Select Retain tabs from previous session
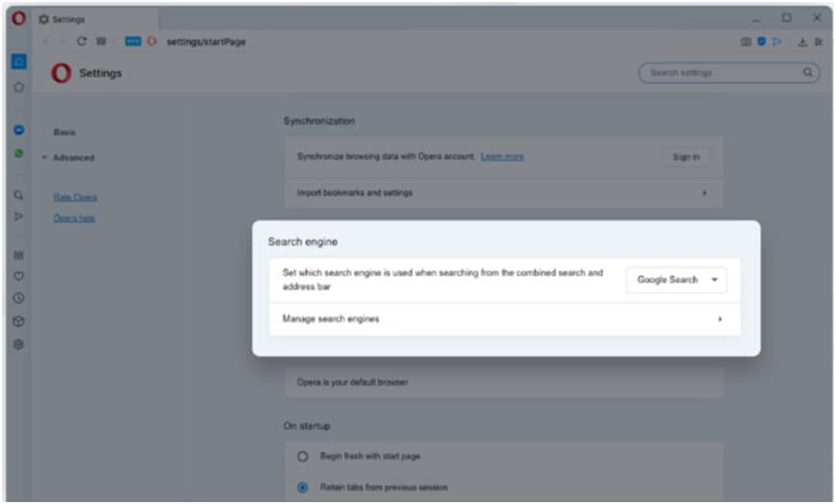 tap(303, 487)
